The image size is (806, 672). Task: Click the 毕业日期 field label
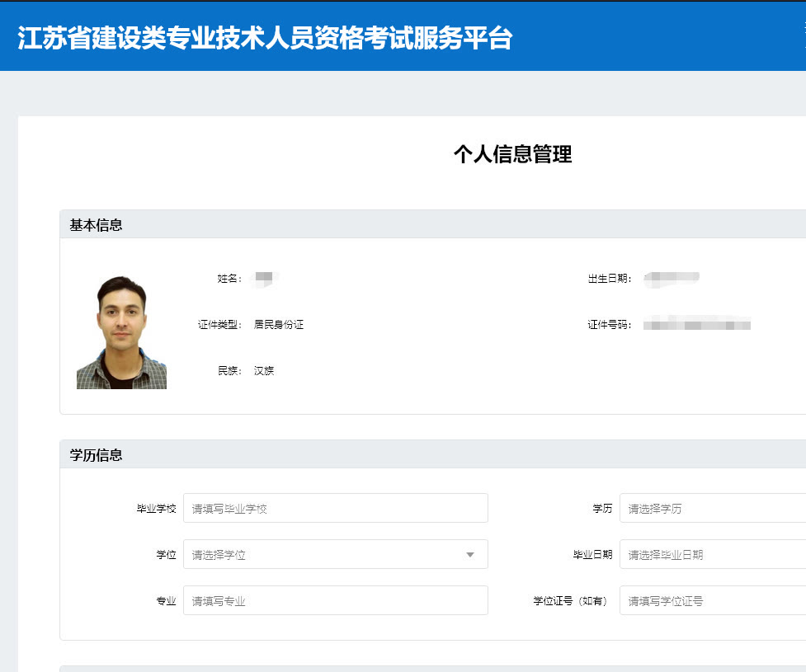click(592, 555)
